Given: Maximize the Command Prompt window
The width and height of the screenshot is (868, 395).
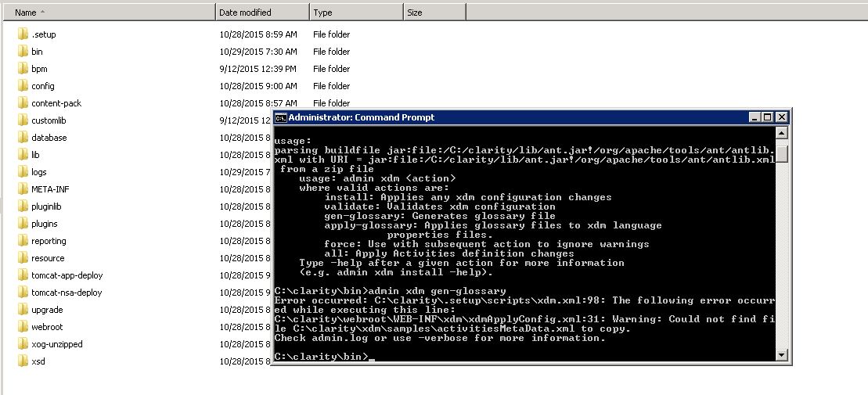Looking at the screenshot, I should (x=767, y=117).
